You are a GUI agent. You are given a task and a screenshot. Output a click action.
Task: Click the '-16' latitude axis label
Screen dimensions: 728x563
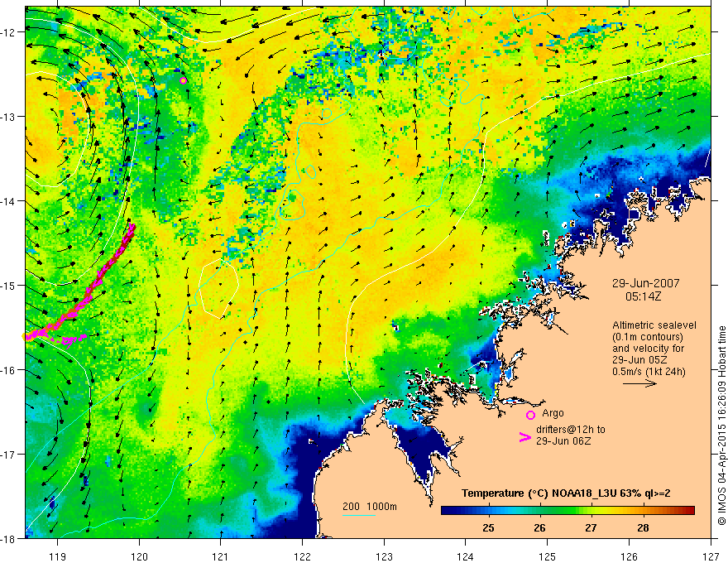(x=9, y=370)
